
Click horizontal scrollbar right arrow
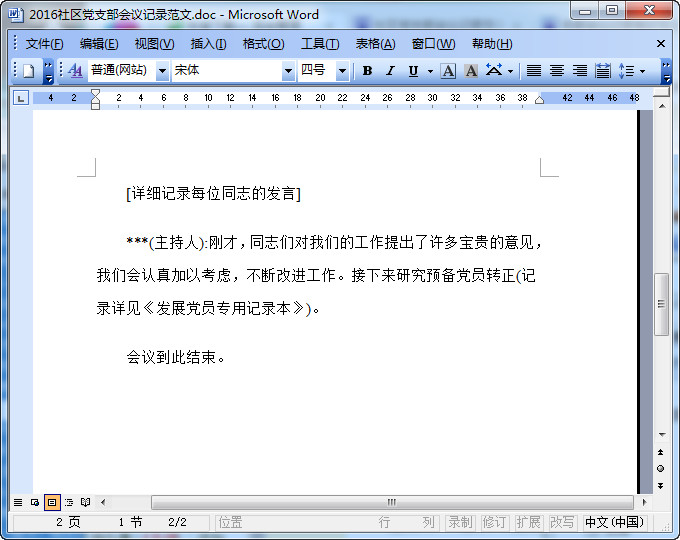(x=644, y=503)
